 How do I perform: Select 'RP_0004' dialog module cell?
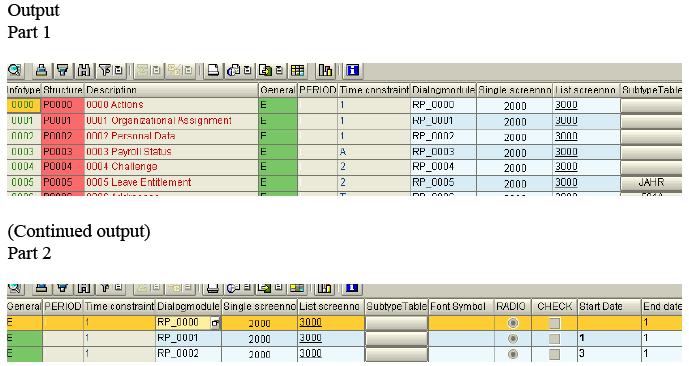443,167
